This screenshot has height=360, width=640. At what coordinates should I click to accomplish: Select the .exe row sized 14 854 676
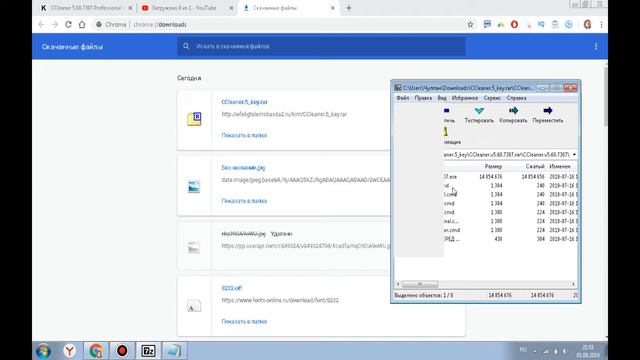tap(510, 177)
